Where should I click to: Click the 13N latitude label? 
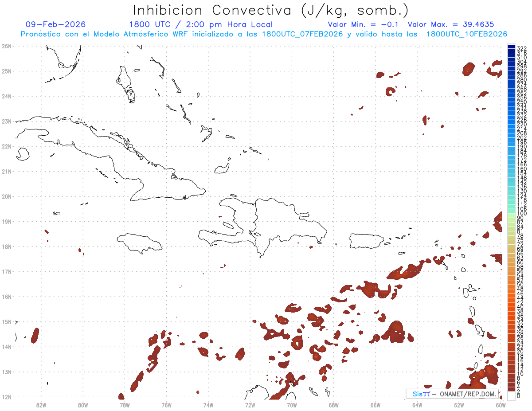tap(7, 372)
